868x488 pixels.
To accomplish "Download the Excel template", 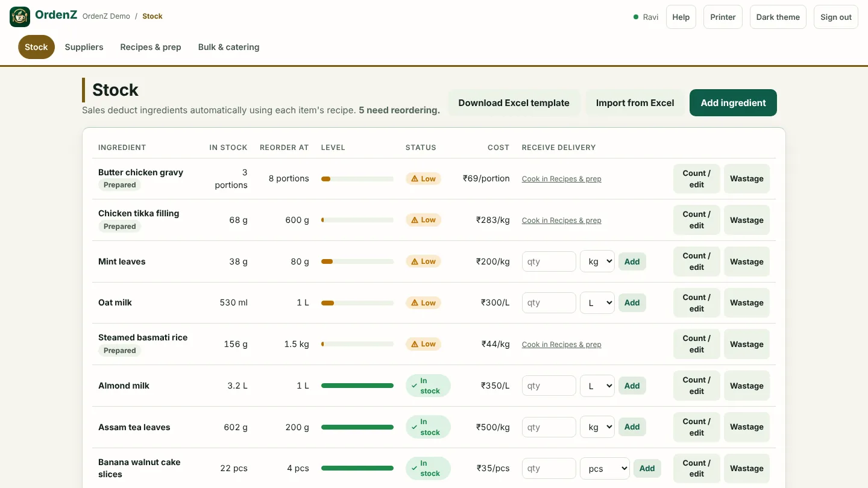I will [x=514, y=103].
